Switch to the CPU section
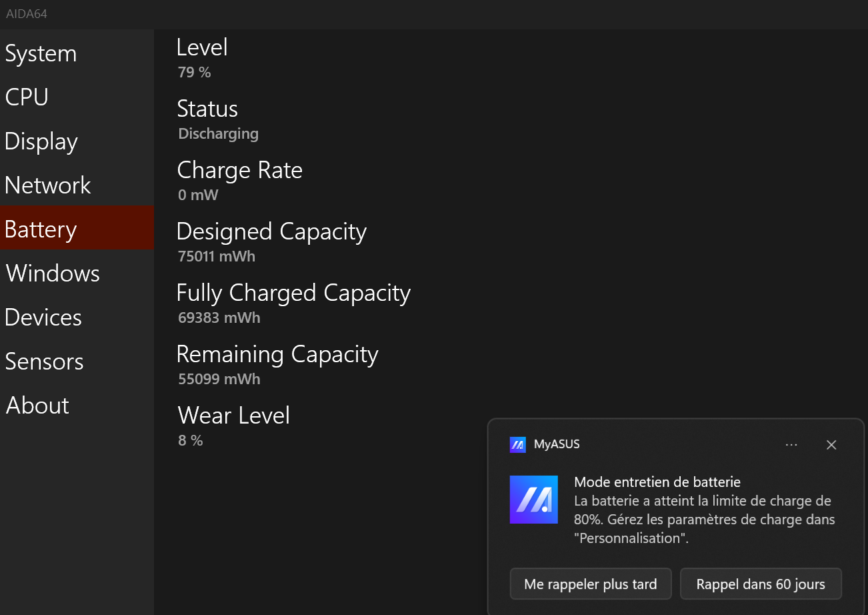868x615 pixels. tap(27, 97)
